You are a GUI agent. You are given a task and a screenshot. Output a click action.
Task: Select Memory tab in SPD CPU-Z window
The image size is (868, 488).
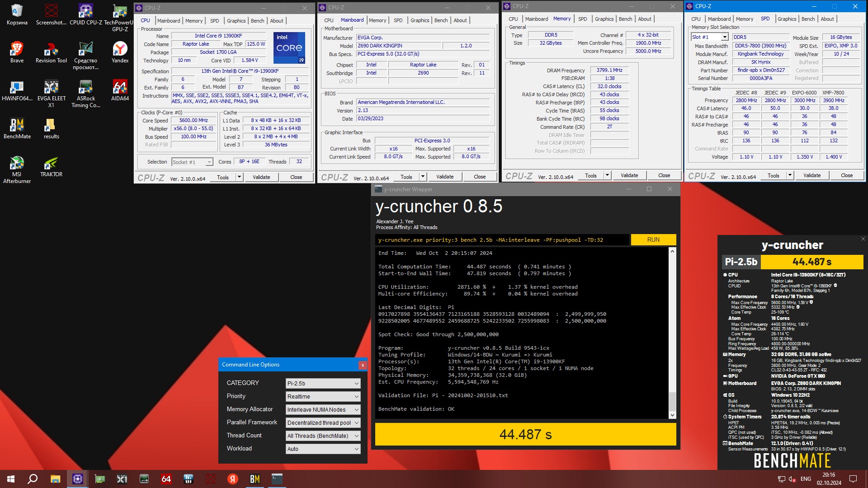[744, 19]
